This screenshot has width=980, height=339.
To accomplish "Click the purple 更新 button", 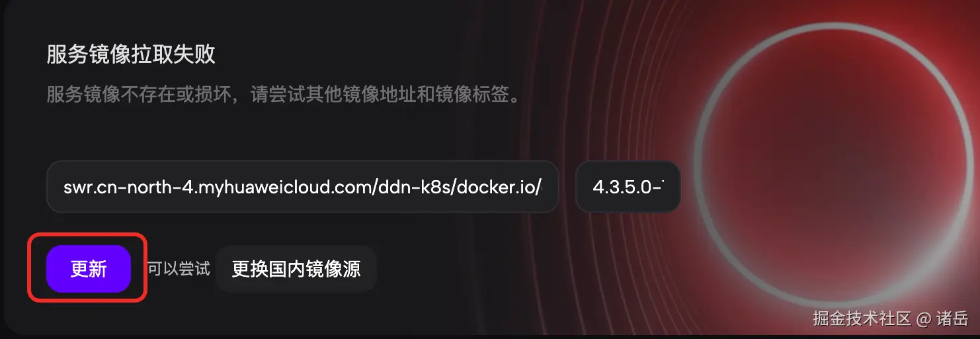I will click(x=89, y=269).
